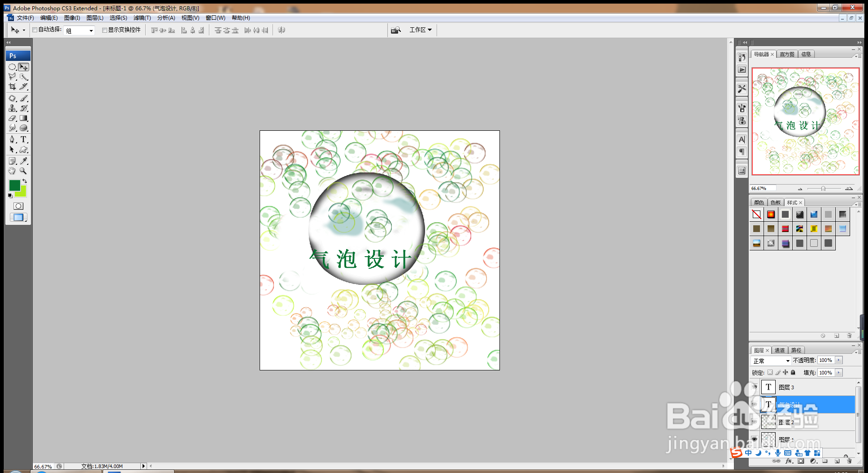Enable the 显示变换控件 checkbox
Screen dimensions: 868x473
pyautogui.click(x=104, y=30)
